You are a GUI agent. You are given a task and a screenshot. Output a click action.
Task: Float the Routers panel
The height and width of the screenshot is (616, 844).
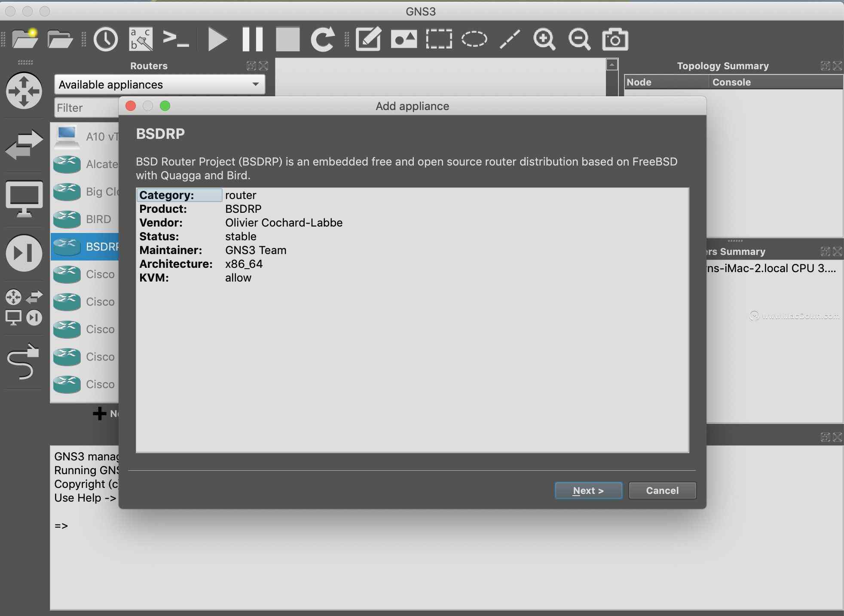251,66
